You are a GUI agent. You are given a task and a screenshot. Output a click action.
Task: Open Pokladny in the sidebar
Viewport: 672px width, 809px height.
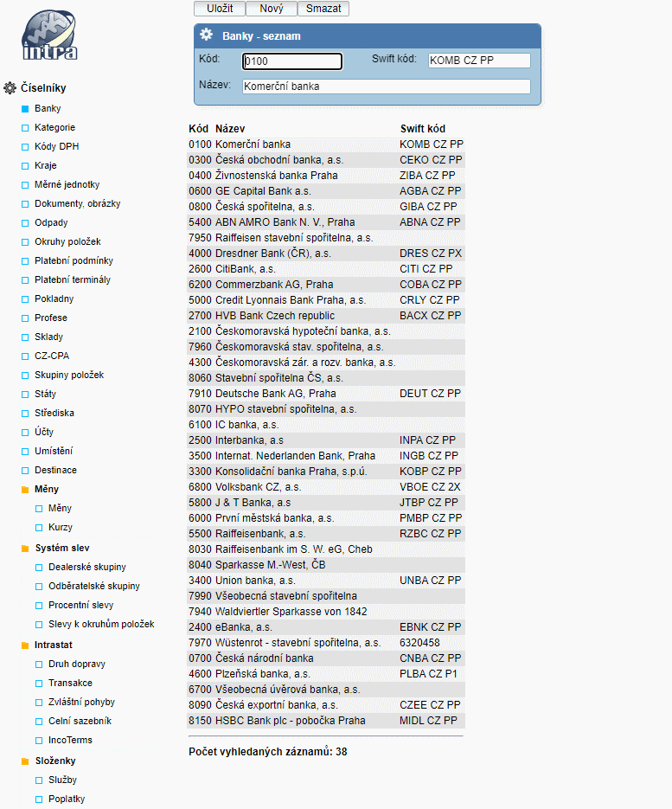[54, 299]
